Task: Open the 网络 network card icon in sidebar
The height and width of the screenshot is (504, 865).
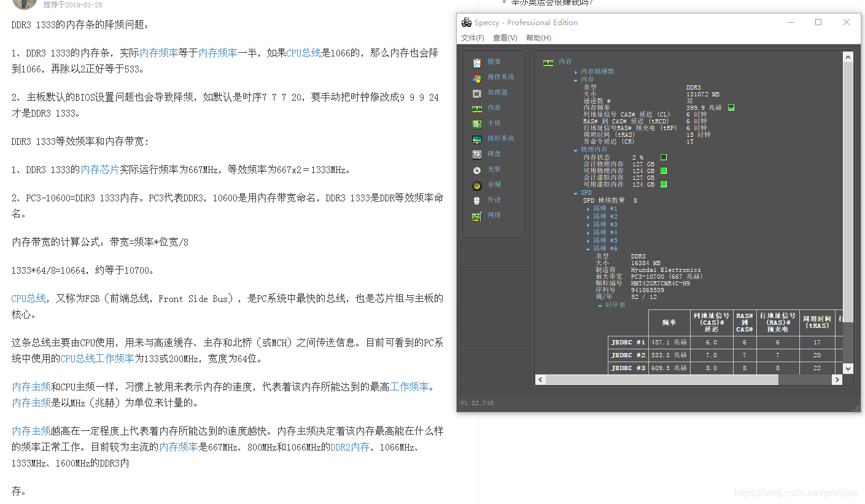Action: (476, 215)
